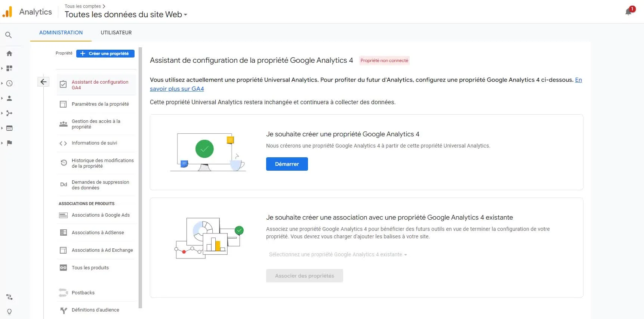Click the Realtime clock icon
This screenshot has height=319, width=644.
[9, 83]
